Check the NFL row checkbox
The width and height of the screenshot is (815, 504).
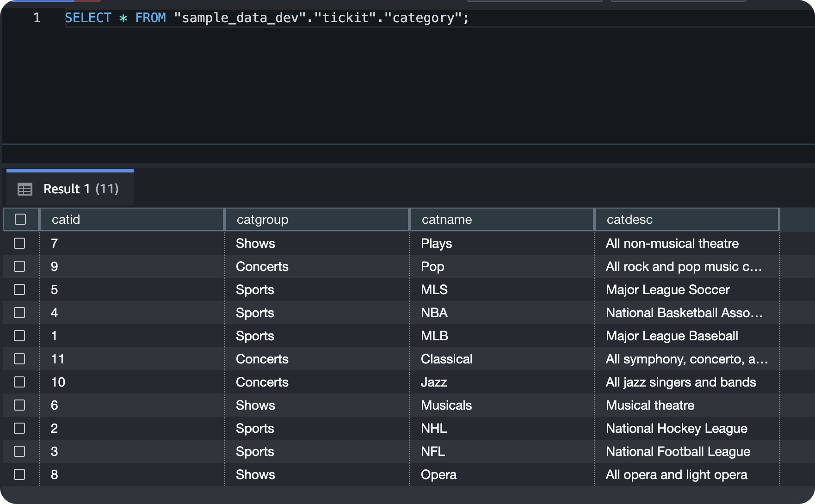pyautogui.click(x=19, y=451)
